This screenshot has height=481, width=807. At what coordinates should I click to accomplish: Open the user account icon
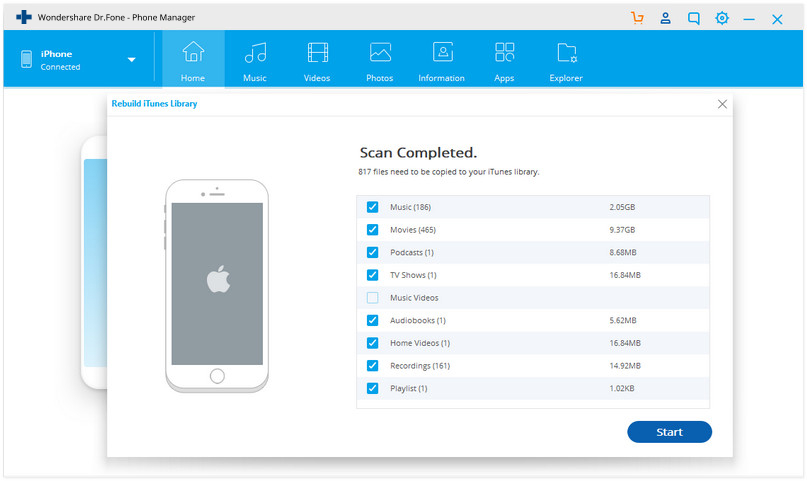point(665,19)
